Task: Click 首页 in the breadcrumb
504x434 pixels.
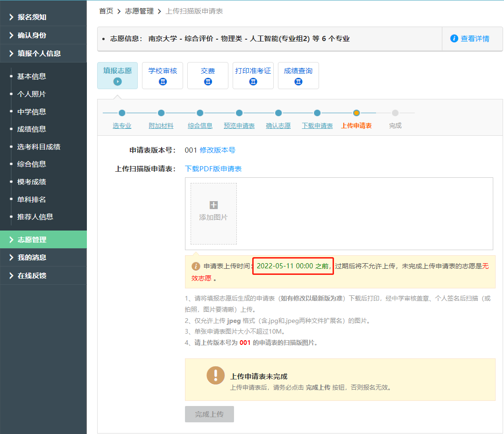Action: (x=106, y=11)
